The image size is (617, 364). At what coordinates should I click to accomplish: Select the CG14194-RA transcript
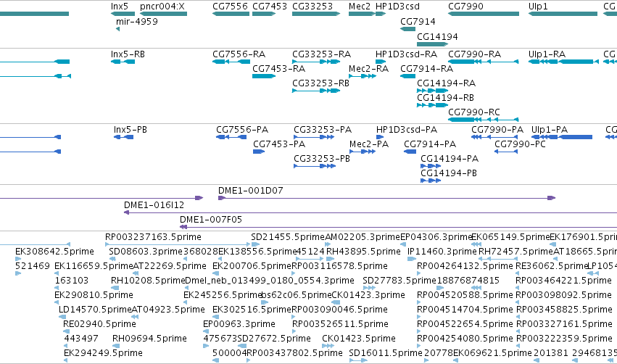pyautogui.click(x=432, y=91)
